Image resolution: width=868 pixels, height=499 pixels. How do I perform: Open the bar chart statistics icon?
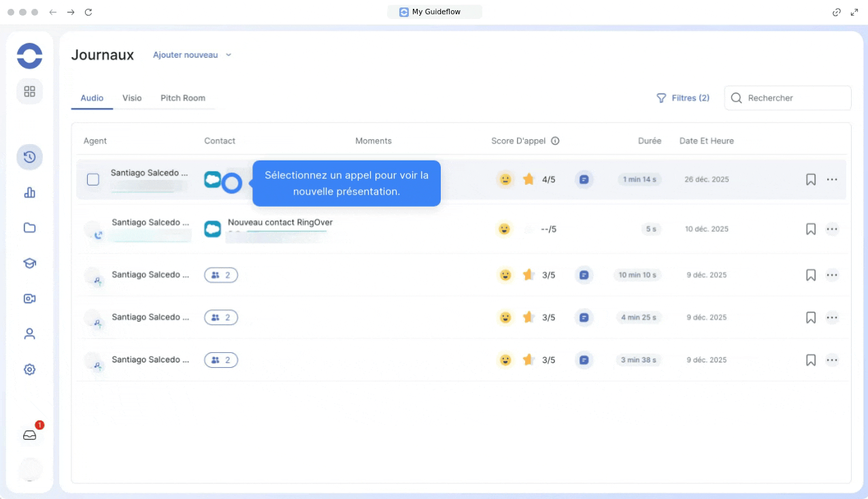(x=29, y=192)
